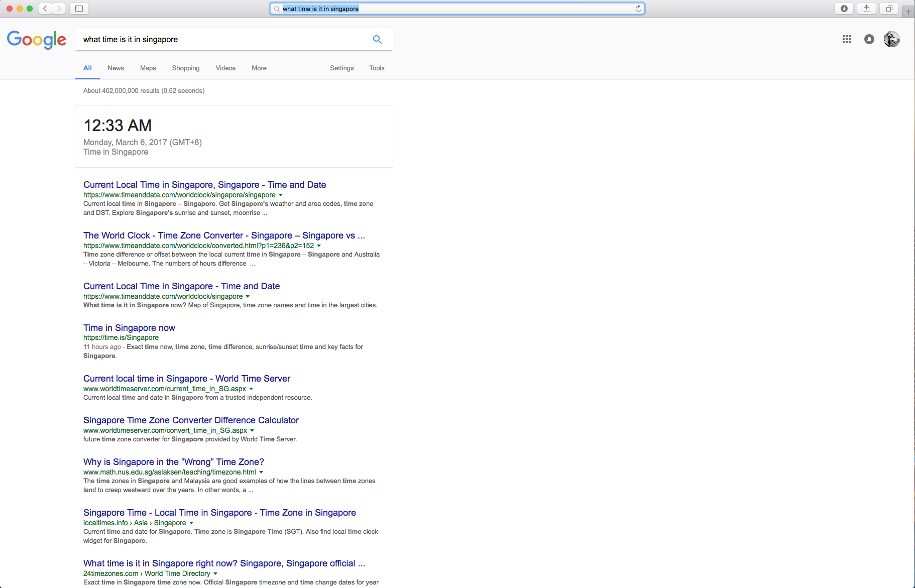Click the Safari back arrow button

45,9
